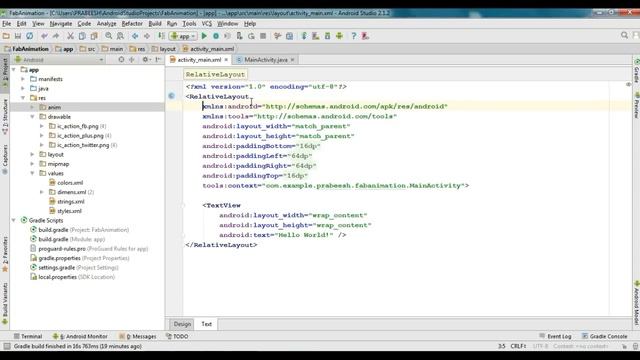Click the Make Project toolbar icon
Image resolution: width=640 pixels, height=360 pixels.
(161, 36)
